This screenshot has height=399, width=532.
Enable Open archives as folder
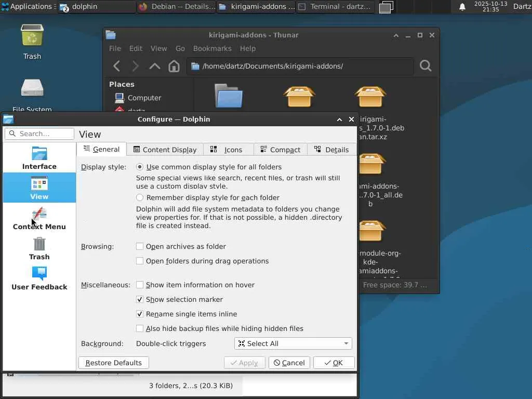click(x=181, y=246)
